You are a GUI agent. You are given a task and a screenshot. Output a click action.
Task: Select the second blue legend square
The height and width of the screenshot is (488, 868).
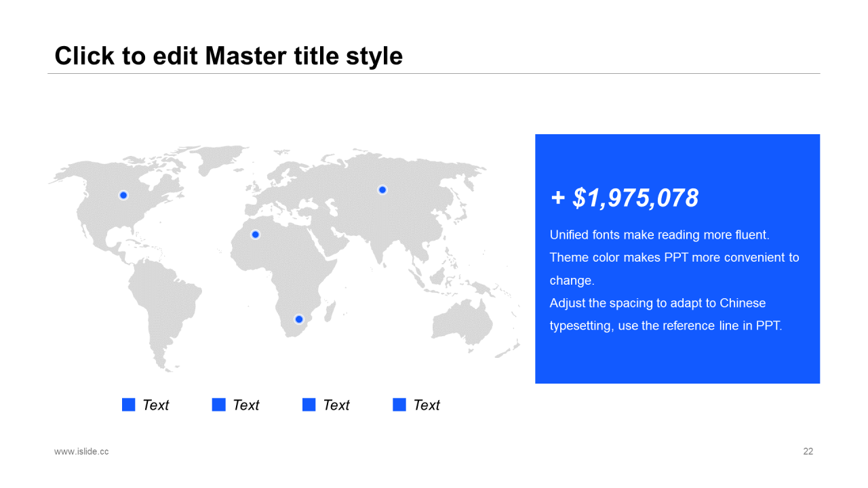218,405
